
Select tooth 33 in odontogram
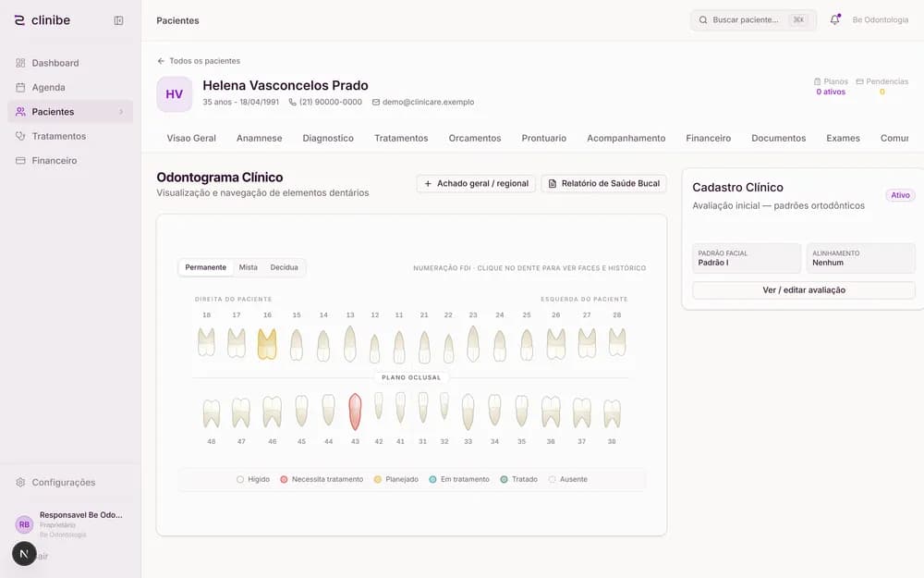tap(468, 412)
